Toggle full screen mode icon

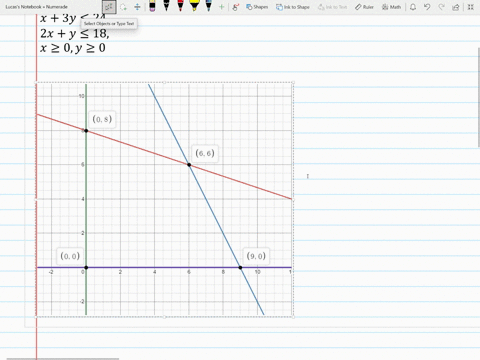(470, 7)
